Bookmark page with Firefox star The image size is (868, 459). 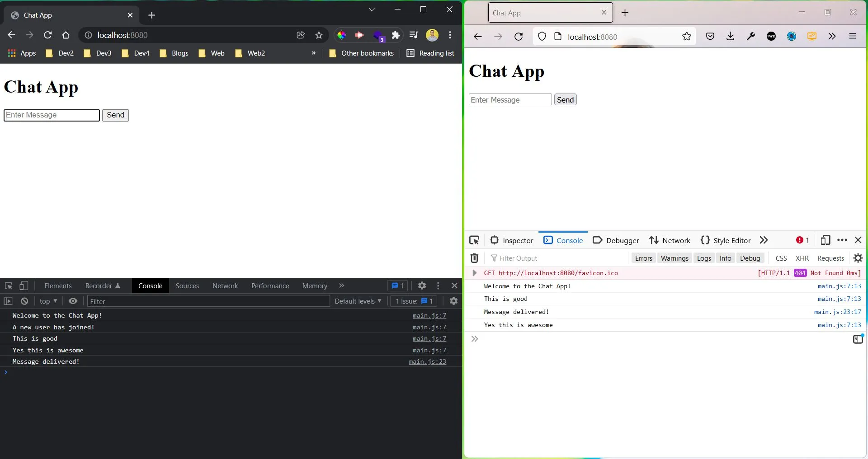(x=686, y=37)
